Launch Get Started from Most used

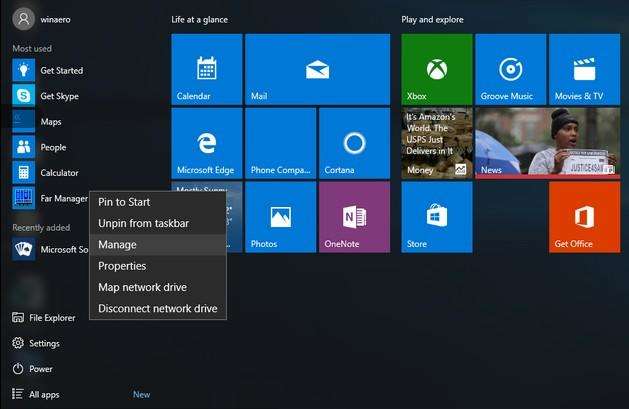click(x=48, y=70)
